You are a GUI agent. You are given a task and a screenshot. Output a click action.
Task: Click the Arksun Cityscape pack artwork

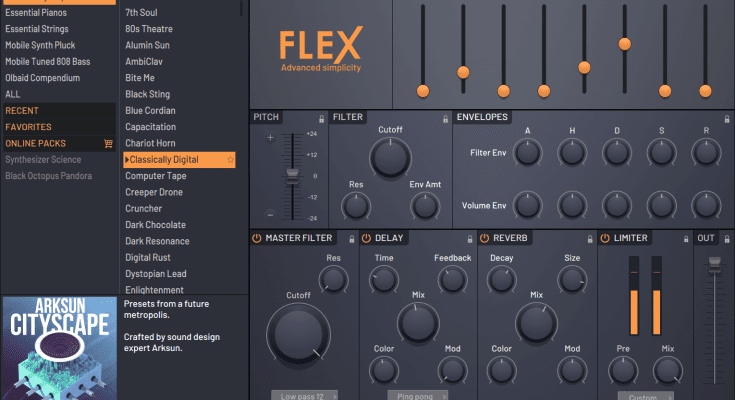click(x=58, y=347)
